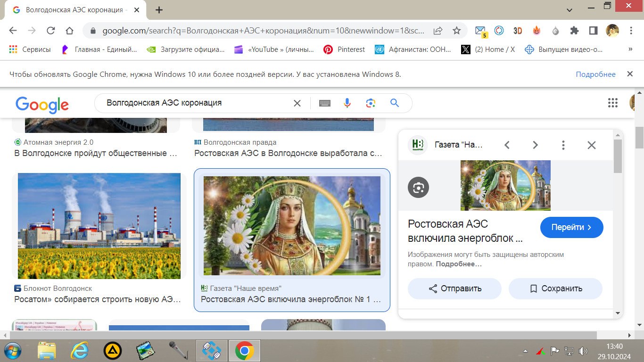
Task: Open the Афганистан: ООН bookmark
Action: [413, 49]
